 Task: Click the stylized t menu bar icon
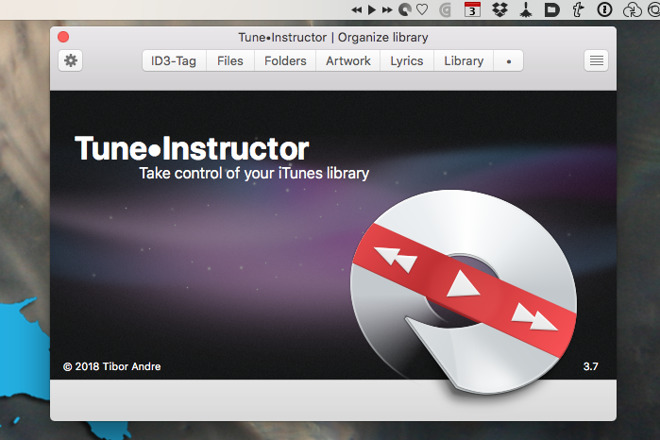578,10
